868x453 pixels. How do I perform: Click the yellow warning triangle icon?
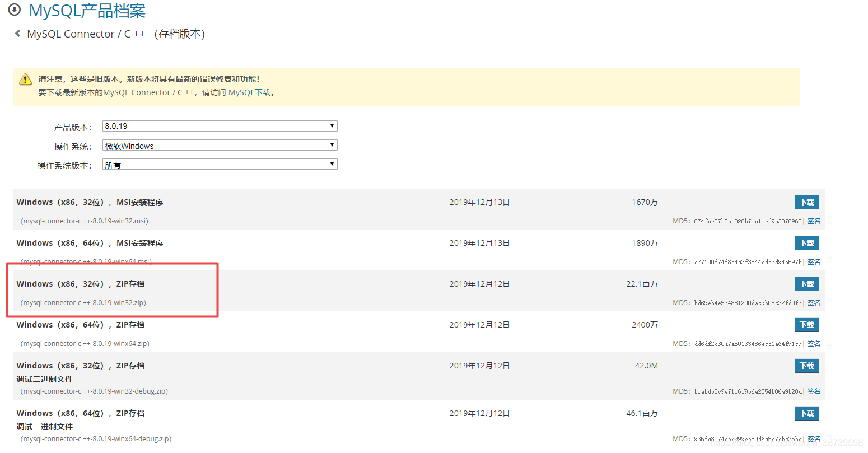[25, 80]
